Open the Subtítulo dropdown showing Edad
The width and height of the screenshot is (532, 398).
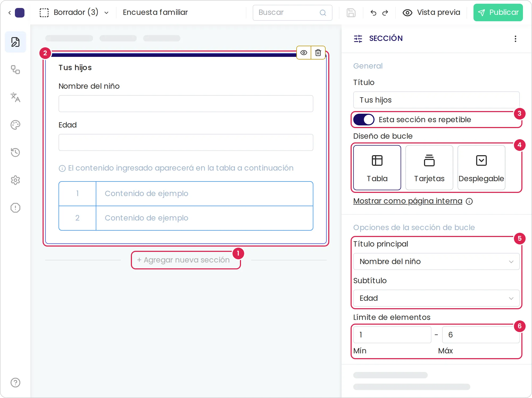(436, 298)
